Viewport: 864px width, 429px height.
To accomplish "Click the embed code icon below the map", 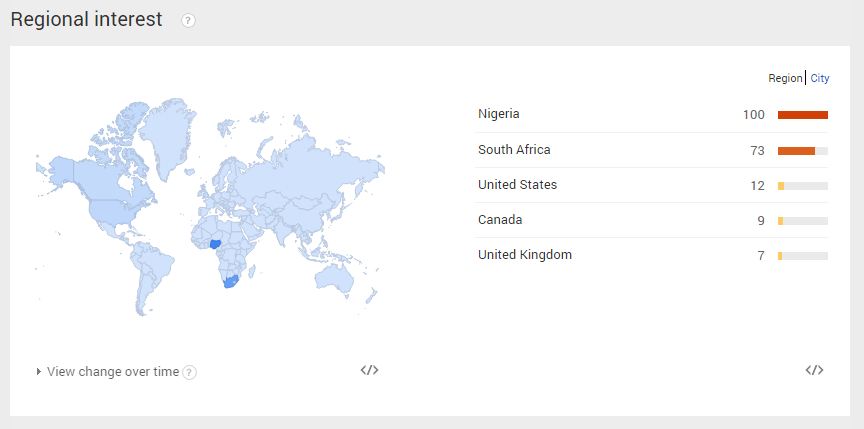I will [x=369, y=370].
